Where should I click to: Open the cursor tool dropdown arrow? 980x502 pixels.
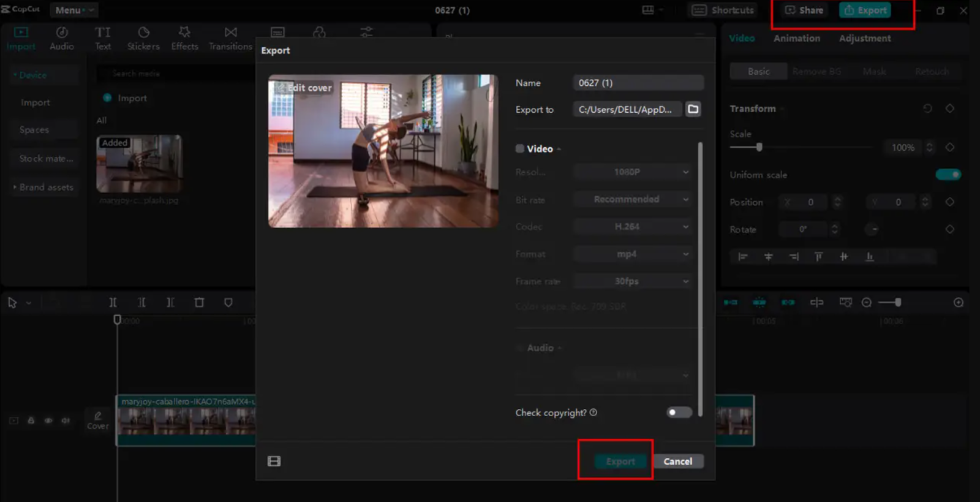28,303
